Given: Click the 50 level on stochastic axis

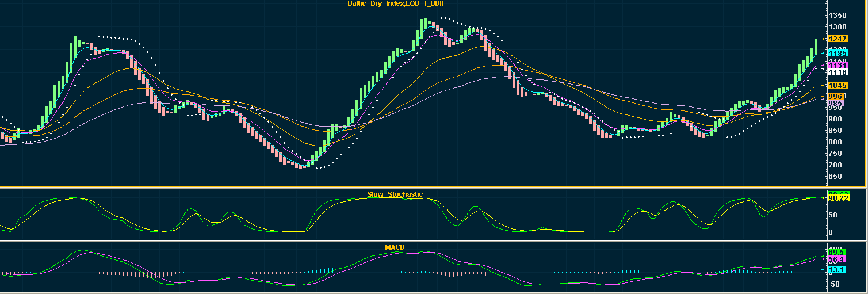Looking at the screenshot, I should 833,215.
